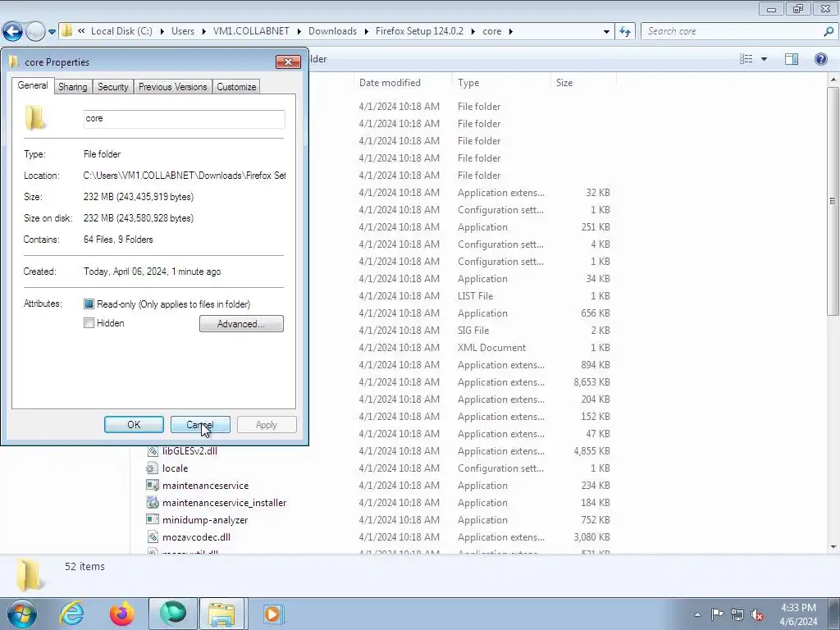Open the view options dropdown arrow
The height and width of the screenshot is (630, 840).
pos(764,59)
